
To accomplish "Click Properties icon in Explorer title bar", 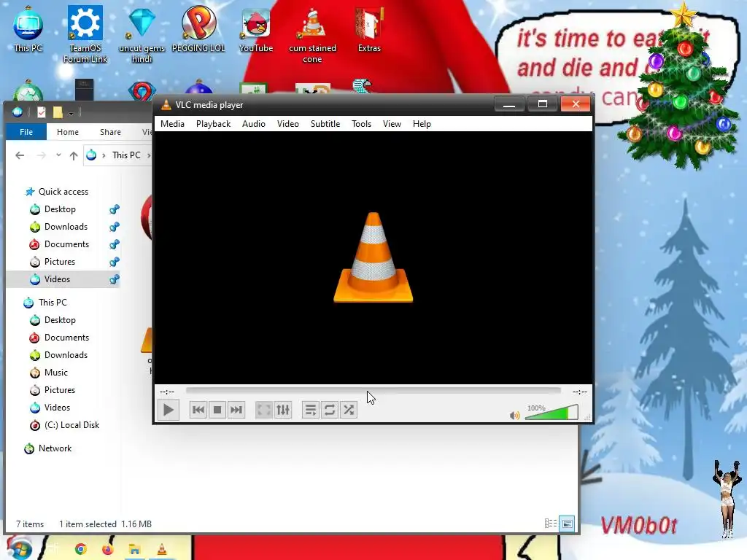I will click(42, 112).
